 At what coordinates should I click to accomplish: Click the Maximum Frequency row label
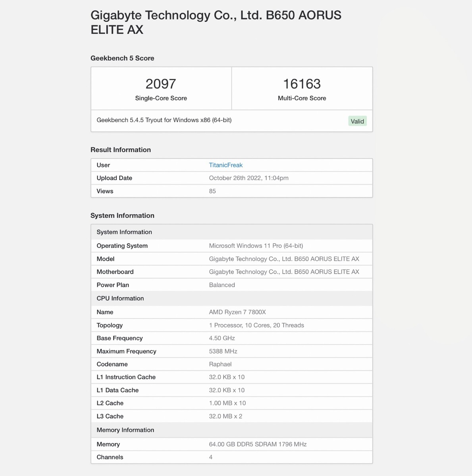pos(126,351)
